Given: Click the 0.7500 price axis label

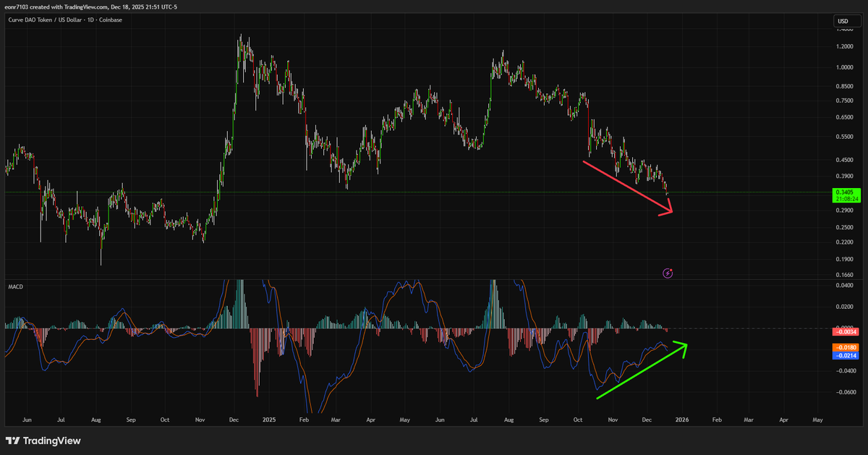Looking at the screenshot, I should pyautogui.click(x=843, y=101).
